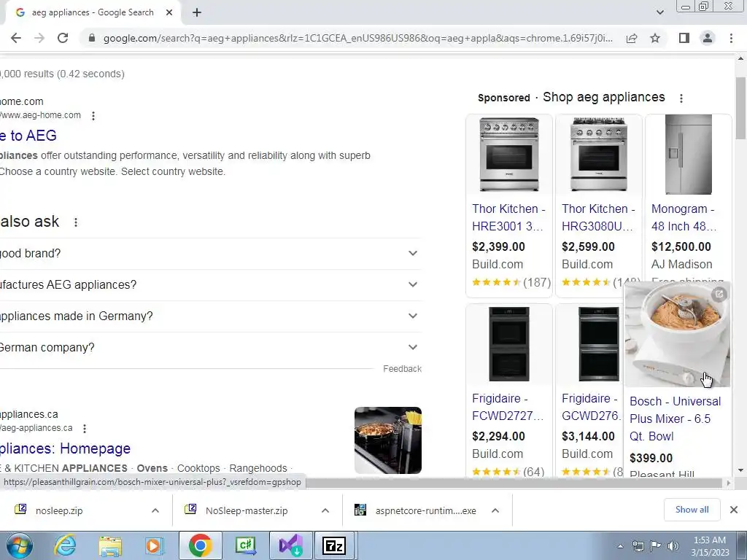This screenshot has width=747, height=560.
Task: Bookmark this page with star icon
Action: (655, 38)
